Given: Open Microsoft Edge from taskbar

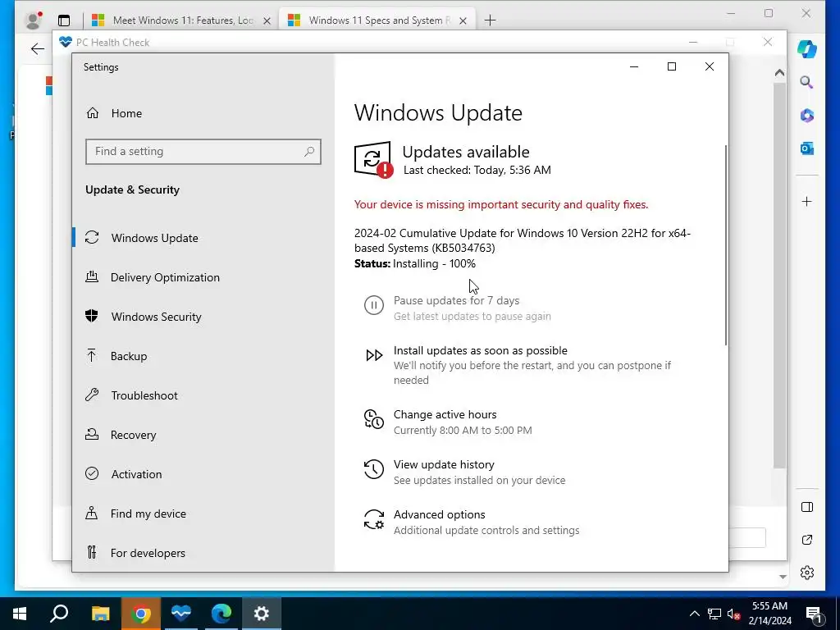Looking at the screenshot, I should pyautogui.click(x=221, y=614).
